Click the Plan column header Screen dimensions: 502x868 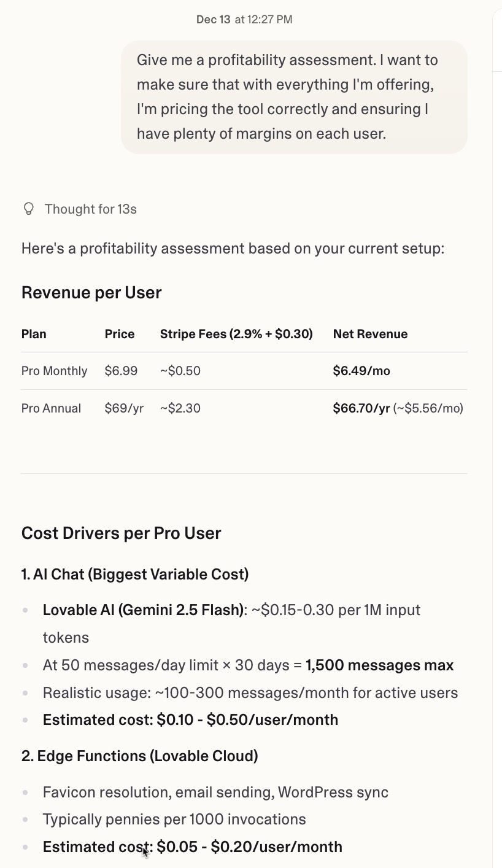34,334
